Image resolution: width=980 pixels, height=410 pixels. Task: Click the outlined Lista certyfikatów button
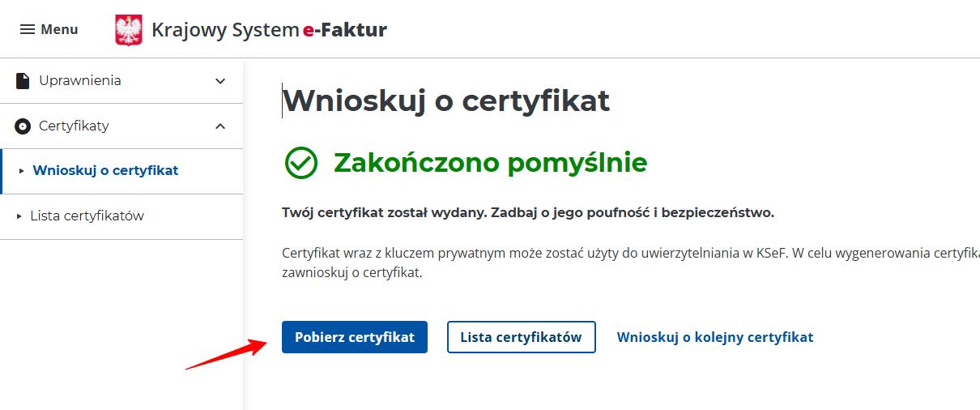(522, 337)
